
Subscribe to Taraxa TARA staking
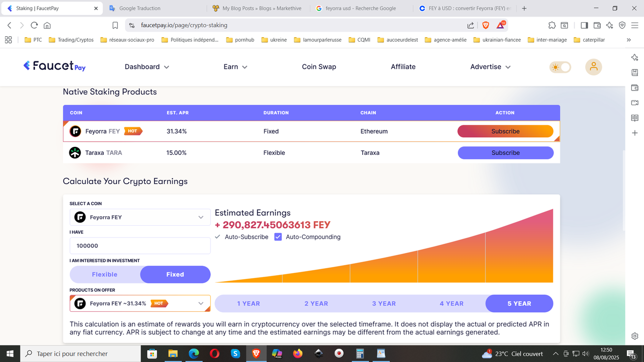coord(506,153)
